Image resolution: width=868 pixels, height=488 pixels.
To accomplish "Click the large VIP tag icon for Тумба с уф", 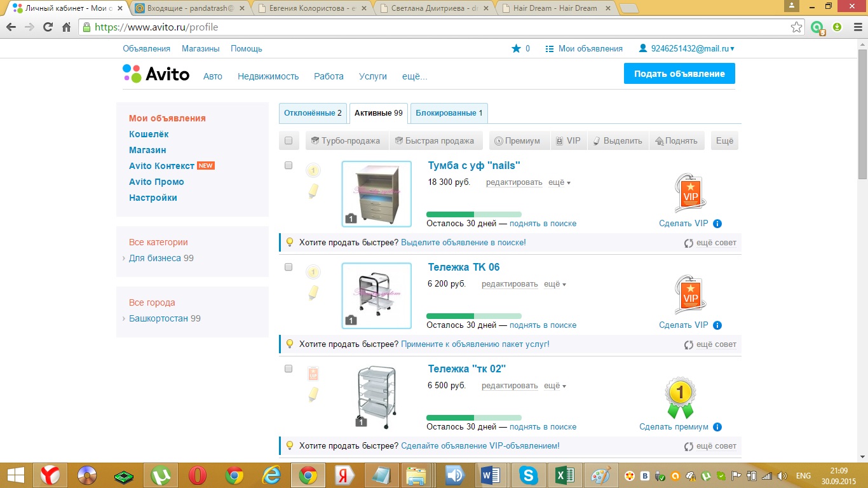I will pyautogui.click(x=689, y=193).
